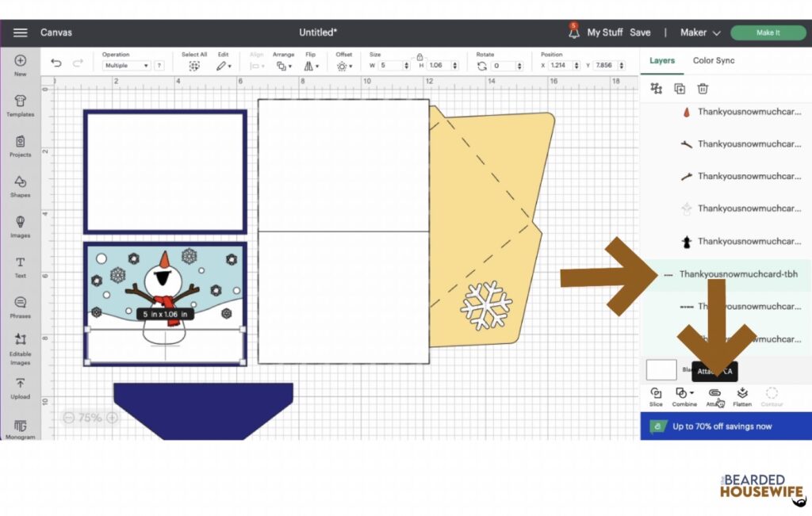Viewport: 812px width, 516px height.
Task: Click the green Make It button
Action: tap(768, 32)
